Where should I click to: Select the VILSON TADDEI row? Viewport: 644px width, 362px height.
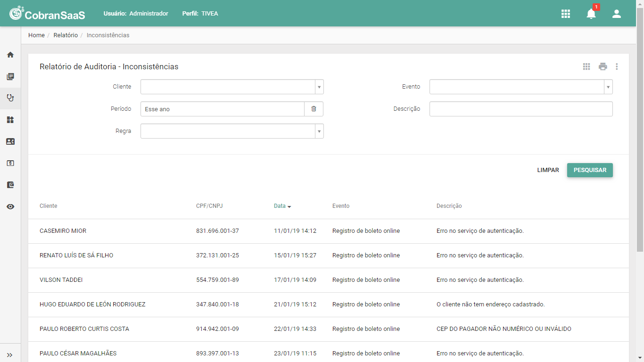(329, 280)
